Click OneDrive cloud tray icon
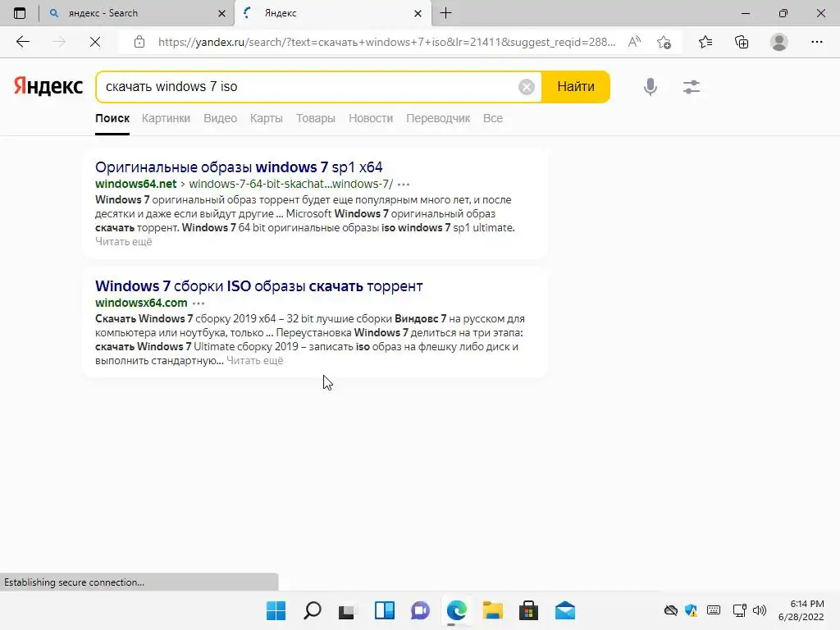Viewport: 840px width, 630px height. pyautogui.click(x=671, y=610)
